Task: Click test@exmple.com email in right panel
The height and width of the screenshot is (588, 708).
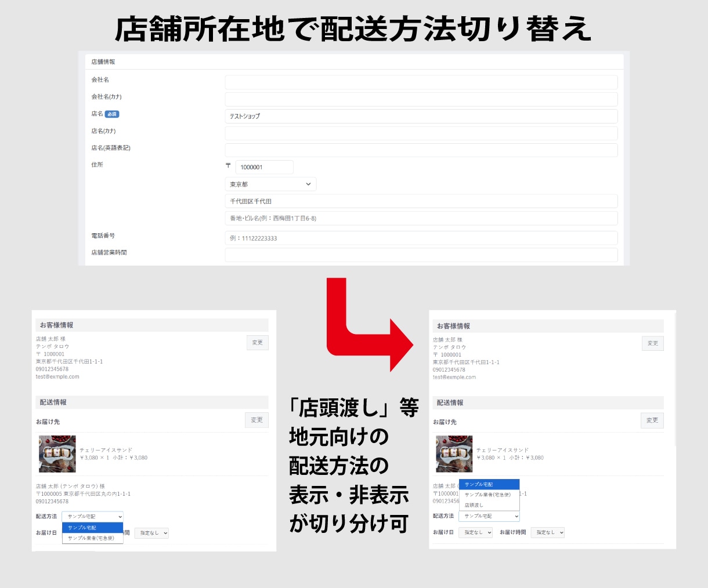Action: pos(454,377)
